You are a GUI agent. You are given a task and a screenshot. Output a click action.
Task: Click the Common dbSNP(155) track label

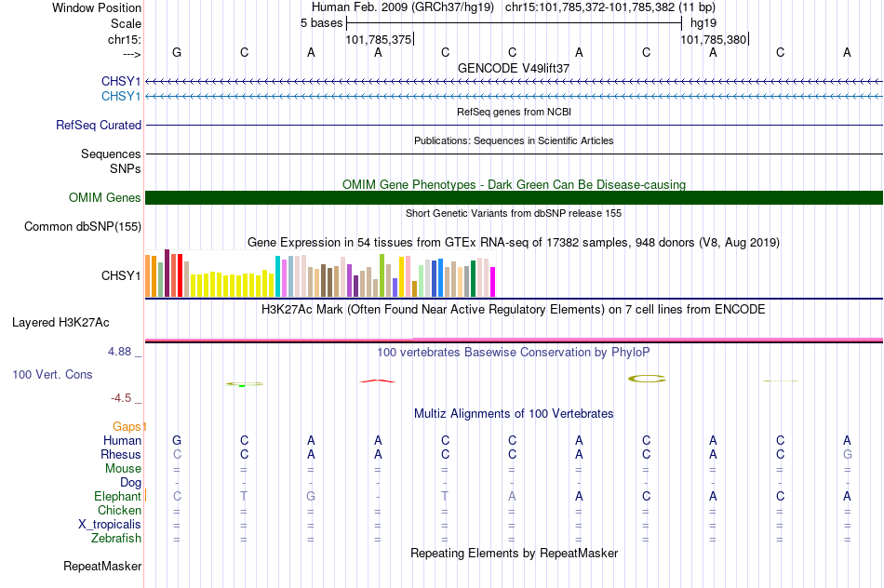pos(83,227)
